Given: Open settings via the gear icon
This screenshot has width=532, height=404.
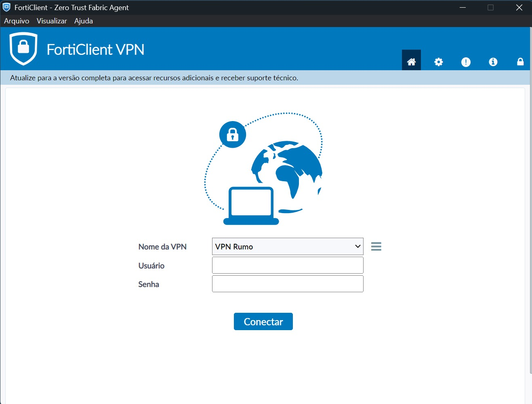Looking at the screenshot, I should click(x=439, y=62).
